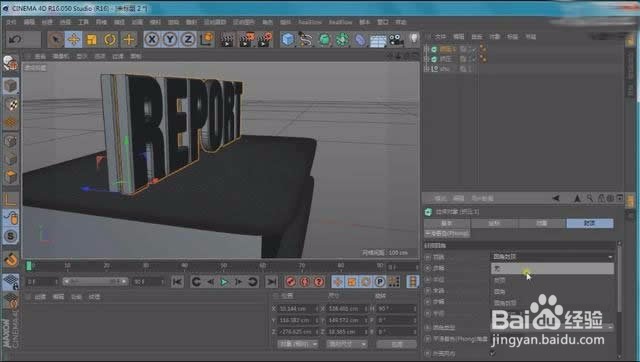Expand the first object tree row
Screen dimensions: 640x362
click(427, 49)
